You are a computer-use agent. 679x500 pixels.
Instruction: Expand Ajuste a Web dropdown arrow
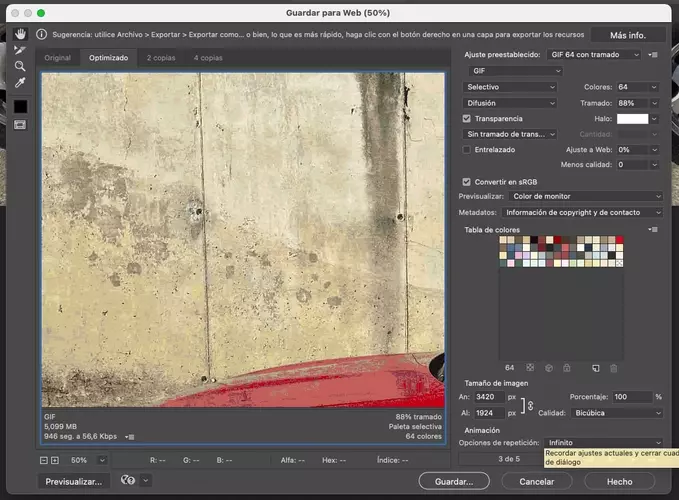pyautogui.click(x=654, y=150)
